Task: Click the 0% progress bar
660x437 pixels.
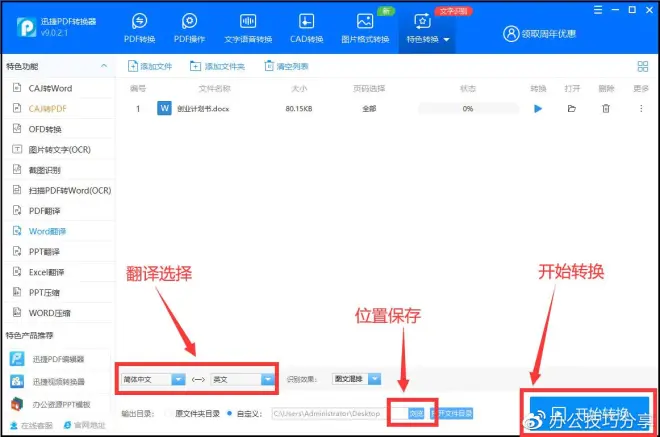Action: (468, 109)
